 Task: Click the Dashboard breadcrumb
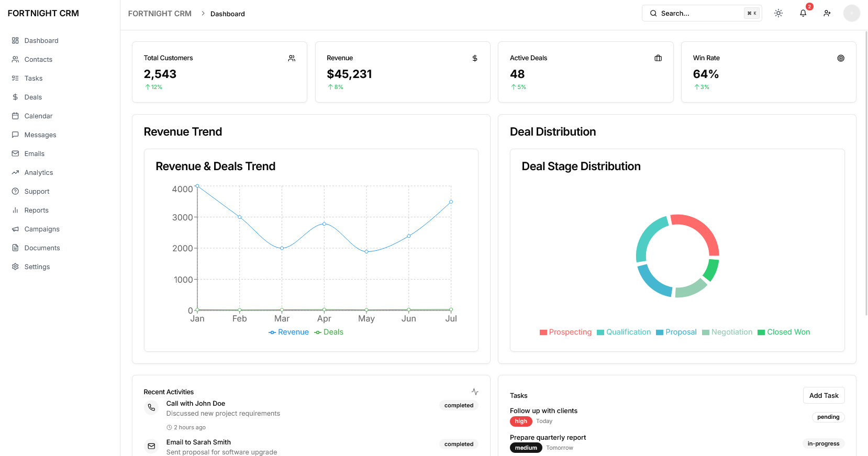(227, 14)
